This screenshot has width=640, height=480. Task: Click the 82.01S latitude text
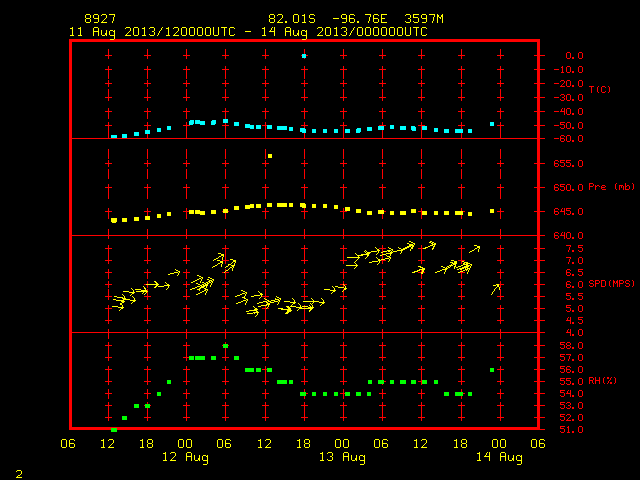click(x=291, y=19)
